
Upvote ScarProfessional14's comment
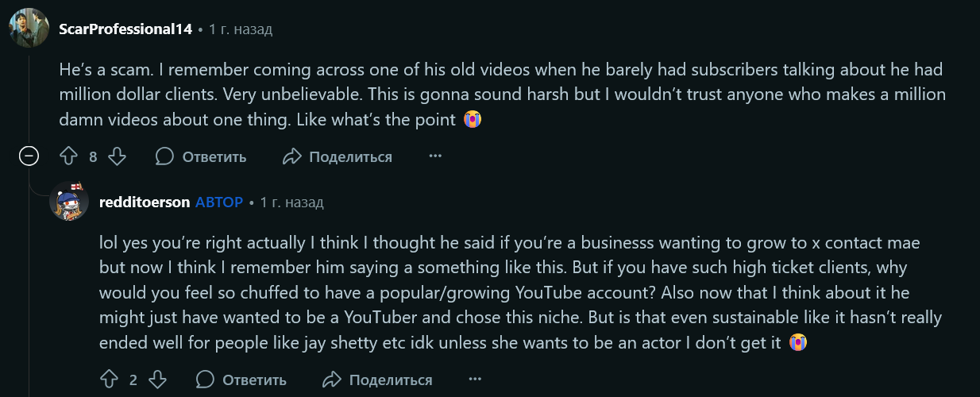(69, 156)
